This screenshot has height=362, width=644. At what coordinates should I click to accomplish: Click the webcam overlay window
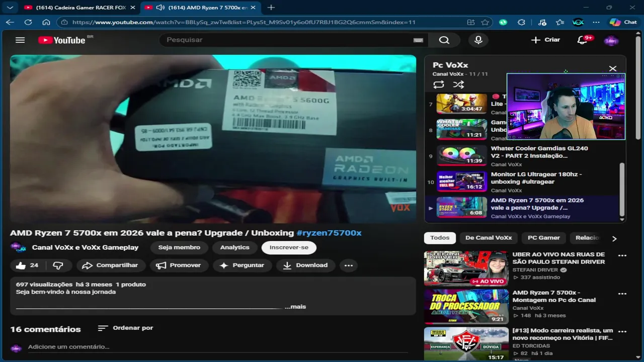coord(566,107)
